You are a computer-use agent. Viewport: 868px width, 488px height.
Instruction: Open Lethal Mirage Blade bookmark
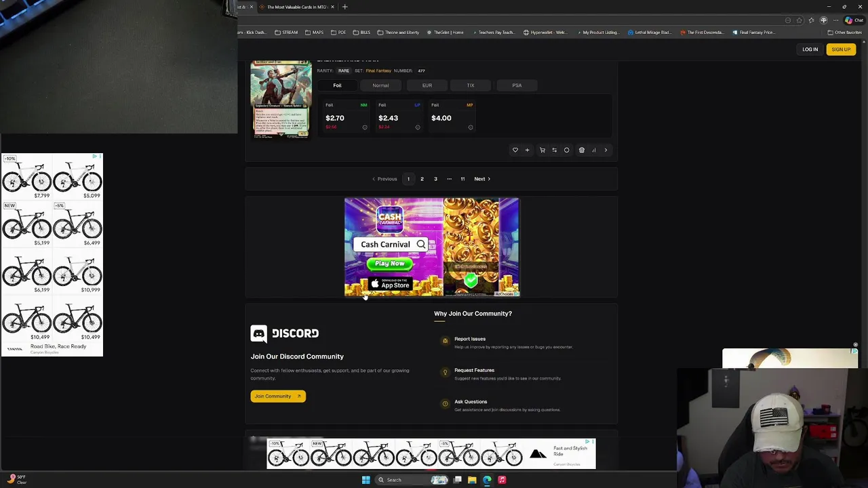click(650, 33)
